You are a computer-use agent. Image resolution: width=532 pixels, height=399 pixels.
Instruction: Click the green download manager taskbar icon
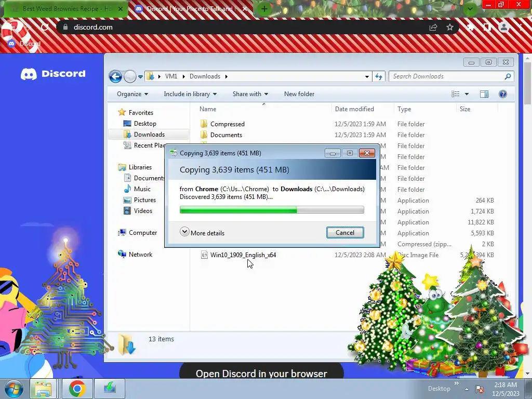[110, 389]
